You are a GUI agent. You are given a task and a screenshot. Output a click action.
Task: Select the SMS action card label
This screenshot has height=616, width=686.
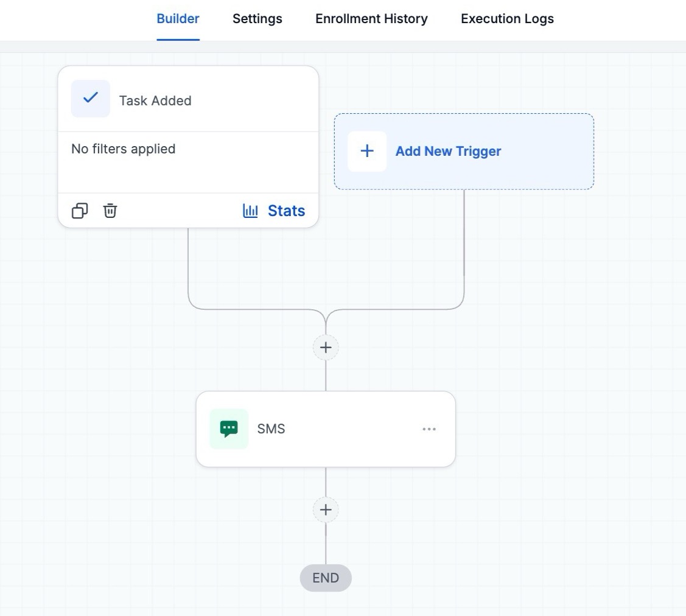tap(271, 429)
